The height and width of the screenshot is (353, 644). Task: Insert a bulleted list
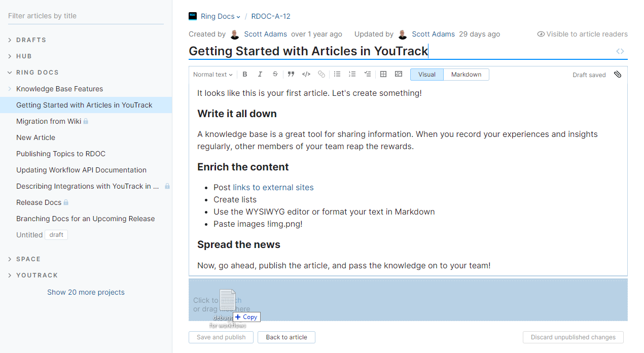click(337, 75)
